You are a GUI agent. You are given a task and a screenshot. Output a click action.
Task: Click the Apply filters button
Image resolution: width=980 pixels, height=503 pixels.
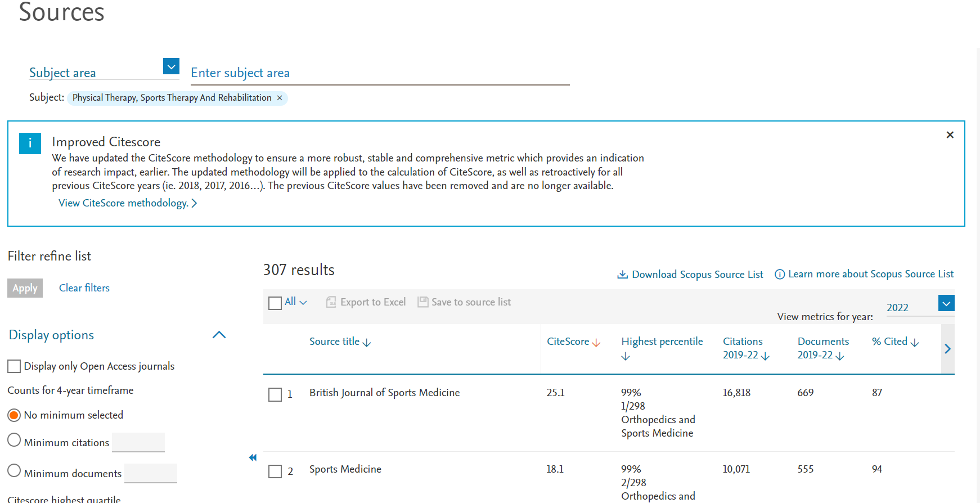(x=25, y=288)
